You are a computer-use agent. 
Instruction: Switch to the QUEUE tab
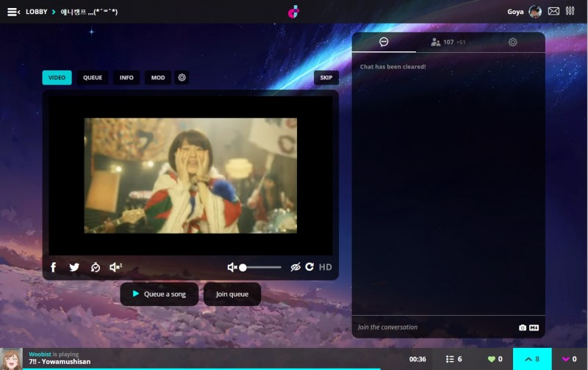[93, 77]
